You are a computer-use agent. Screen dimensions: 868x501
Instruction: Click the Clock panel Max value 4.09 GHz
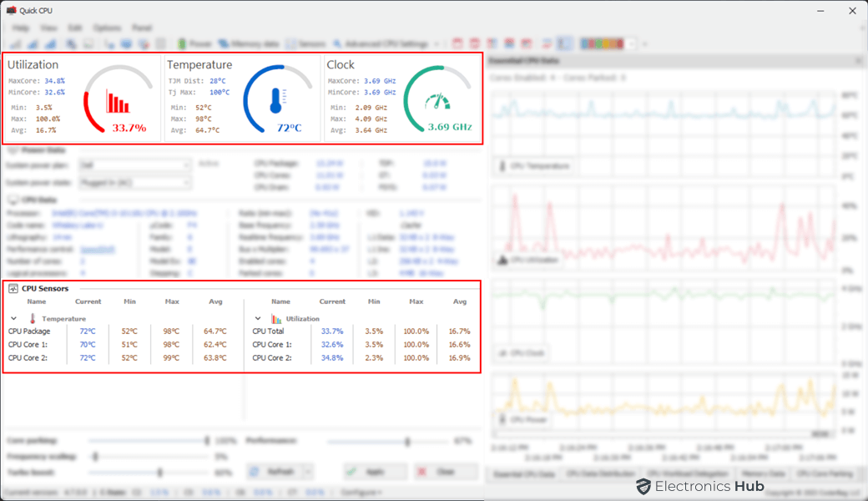[x=371, y=119]
